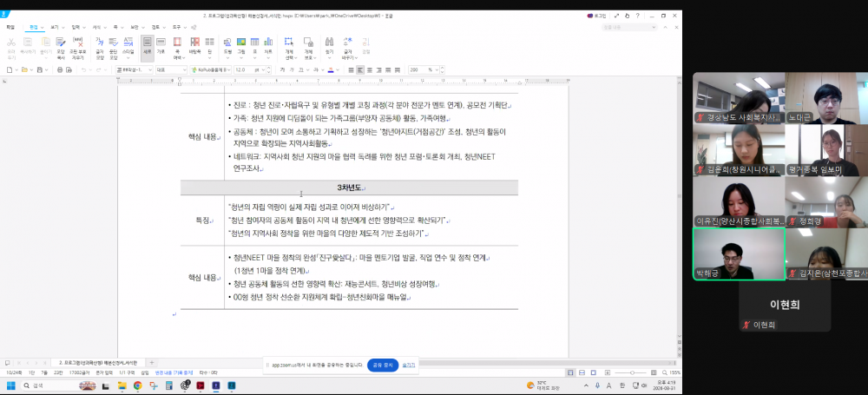Expand the New Document dropdown arrow
This screenshot has height=395, width=868.
(16, 69)
